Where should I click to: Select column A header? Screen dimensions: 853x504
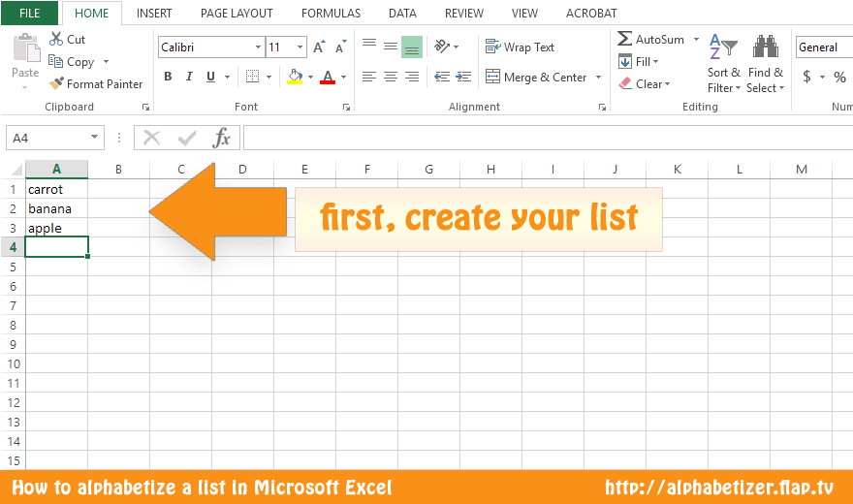click(x=56, y=169)
